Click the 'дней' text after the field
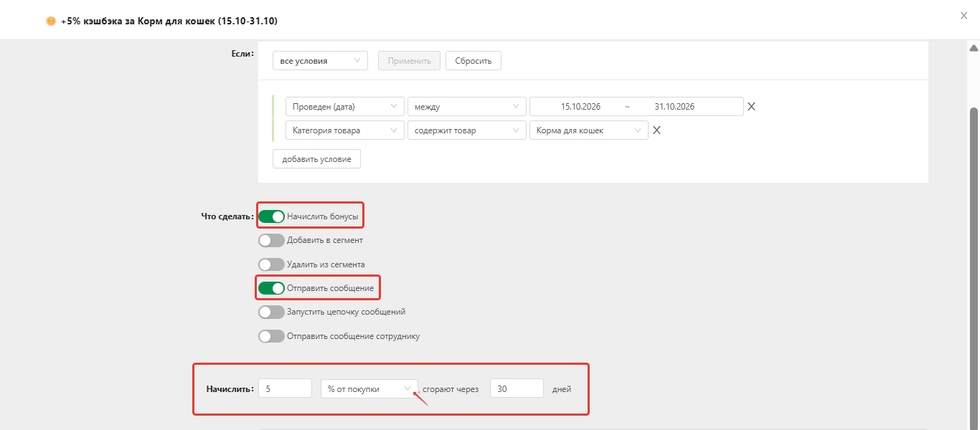This screenshot has width=980, height=430. [x=562, y=389]
